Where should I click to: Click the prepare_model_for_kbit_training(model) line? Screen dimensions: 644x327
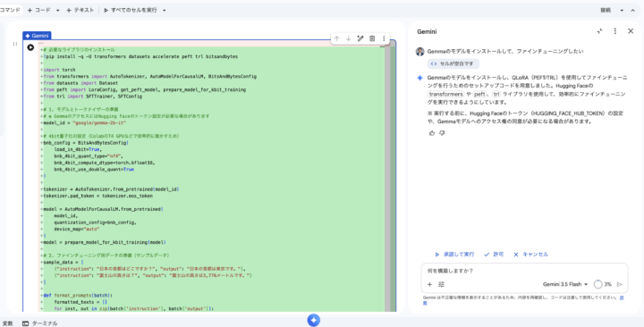pos(105,242)
